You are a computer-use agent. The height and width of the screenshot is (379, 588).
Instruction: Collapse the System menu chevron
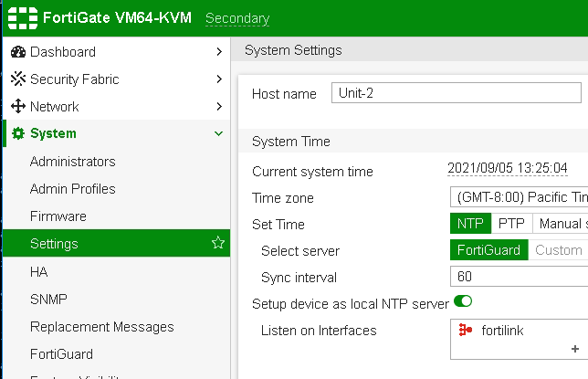[x=218, y=133]
